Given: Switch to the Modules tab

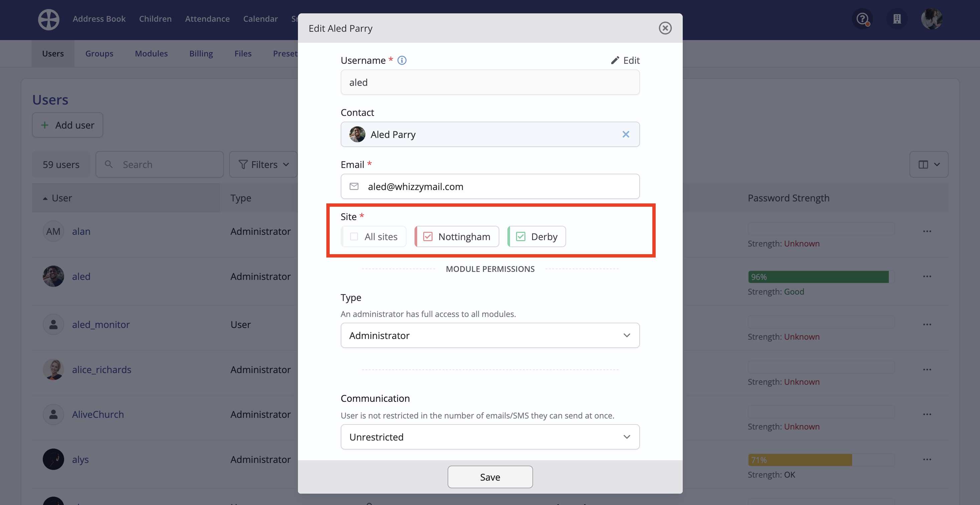Looking at the screenshot, I should 151,54.
